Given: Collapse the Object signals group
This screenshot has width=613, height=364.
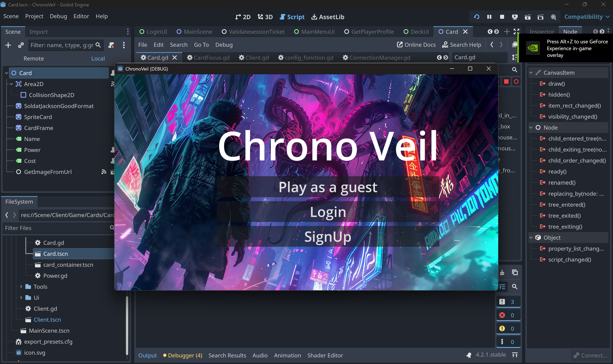Looking at the screenshot, I should pyautogui.click(x=531, y=238).
